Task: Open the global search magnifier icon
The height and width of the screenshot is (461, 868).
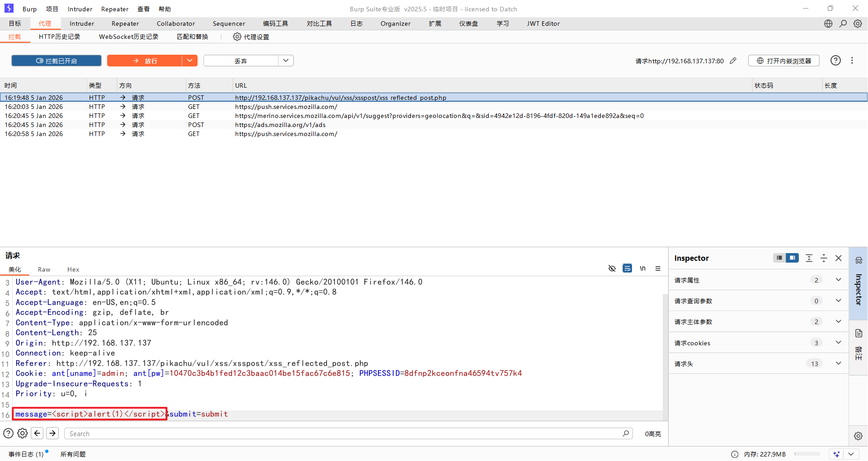Action: [x=843, y=24]
